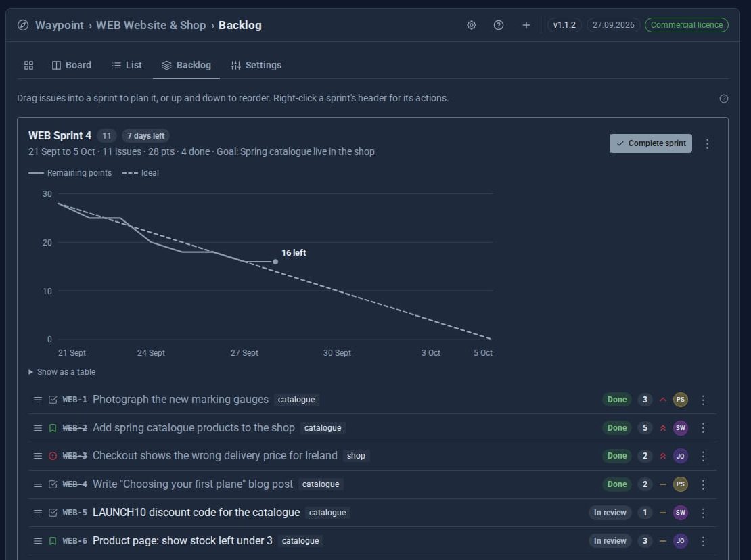Open the Done status of WEB-4
This screenshot has height=560, width=751.
(617, 484)
